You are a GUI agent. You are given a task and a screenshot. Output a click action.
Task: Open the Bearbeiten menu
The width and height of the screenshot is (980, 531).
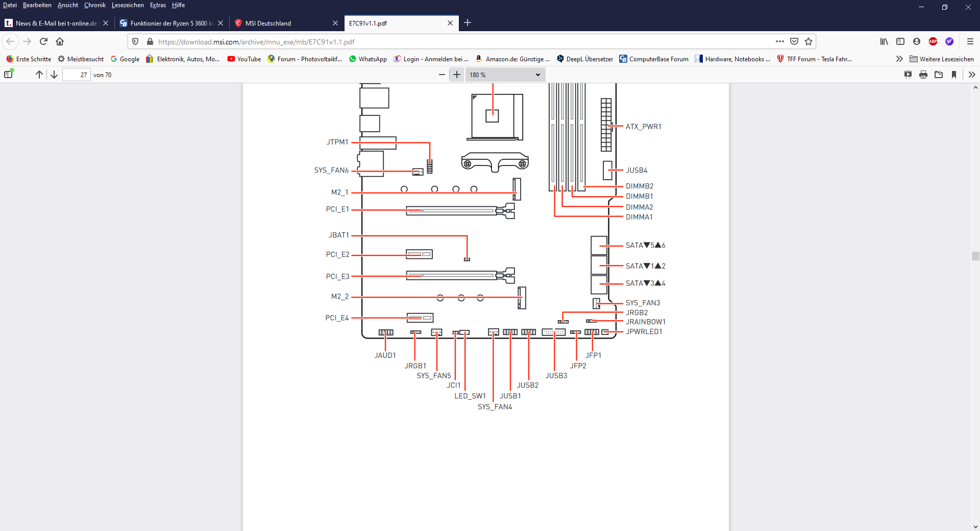[x=37, y=5]
